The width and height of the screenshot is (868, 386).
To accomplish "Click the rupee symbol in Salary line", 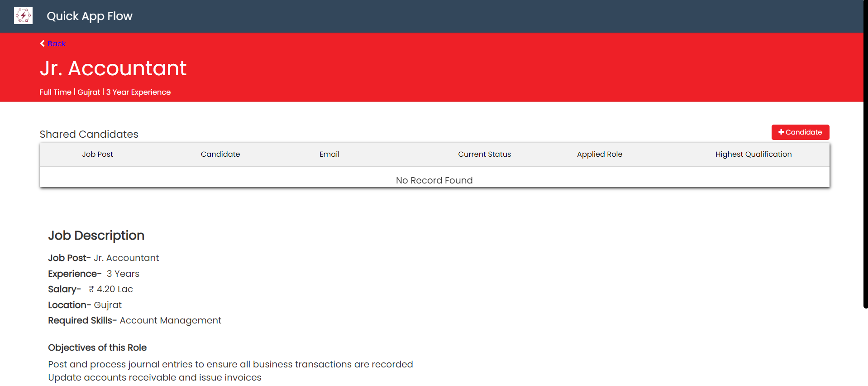I will (91, 289).
